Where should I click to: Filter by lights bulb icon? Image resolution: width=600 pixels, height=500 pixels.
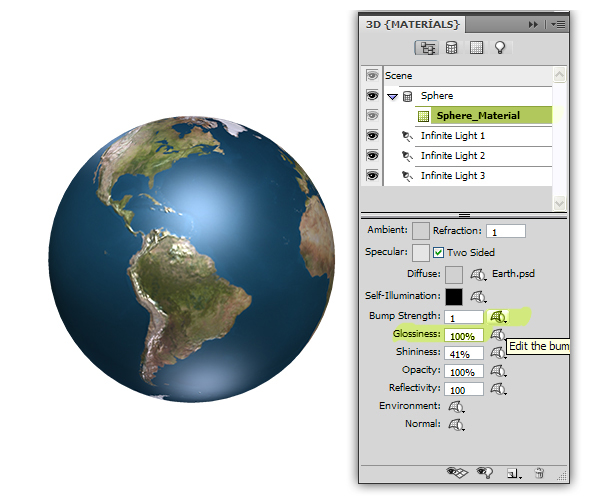500,48
